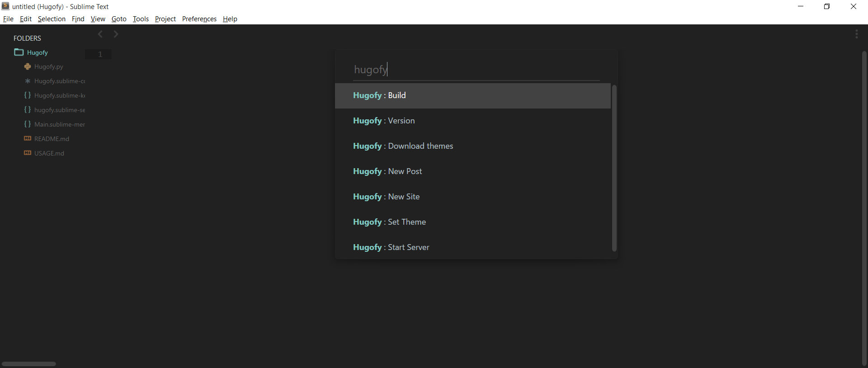Viewport: 868px width, 368px height.
Task: Select Hugofy : New Post command
Action: 472,171
